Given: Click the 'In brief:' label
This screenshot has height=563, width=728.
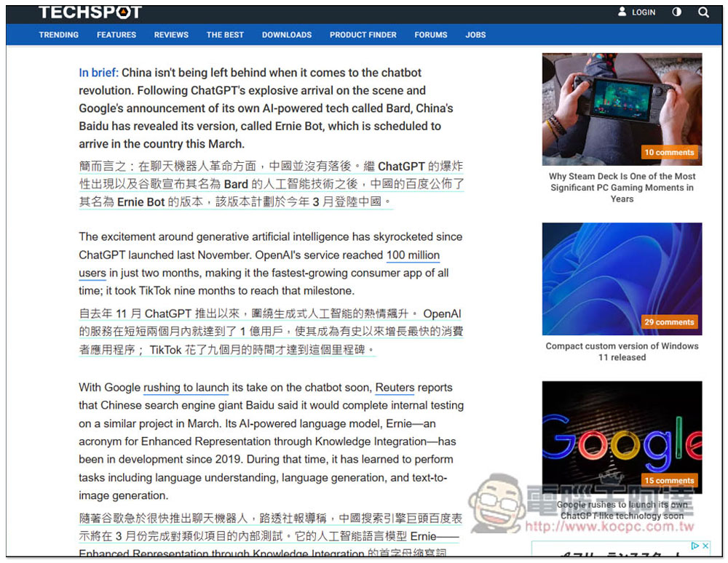Looking at the screenshot, I should point(98,73).
